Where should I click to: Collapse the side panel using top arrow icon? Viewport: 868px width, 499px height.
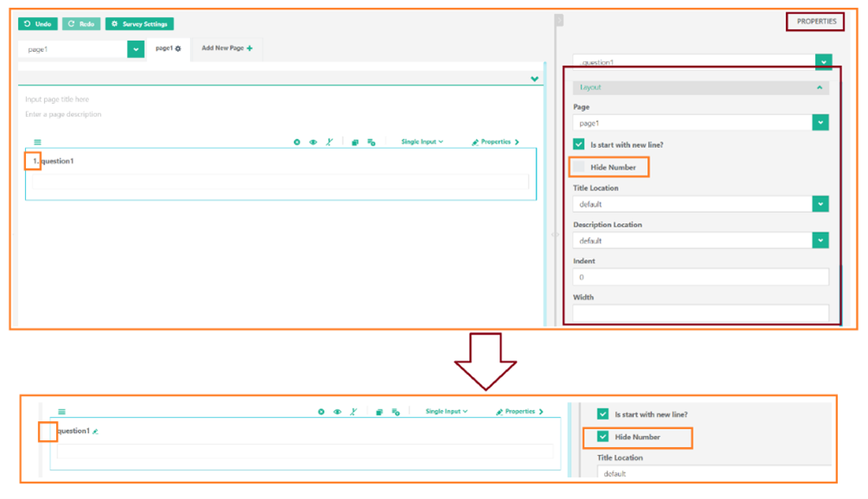click(x=559, y=21)
